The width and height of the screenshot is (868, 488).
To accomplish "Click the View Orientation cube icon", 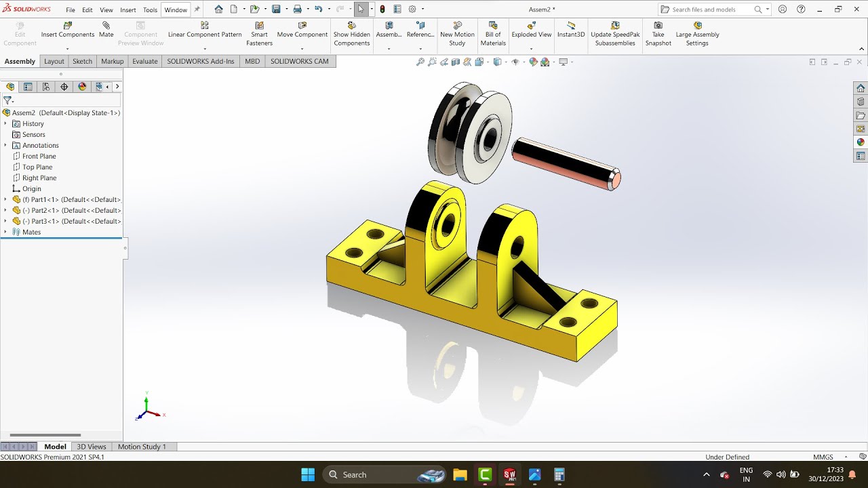I will [x=480, y=62].
